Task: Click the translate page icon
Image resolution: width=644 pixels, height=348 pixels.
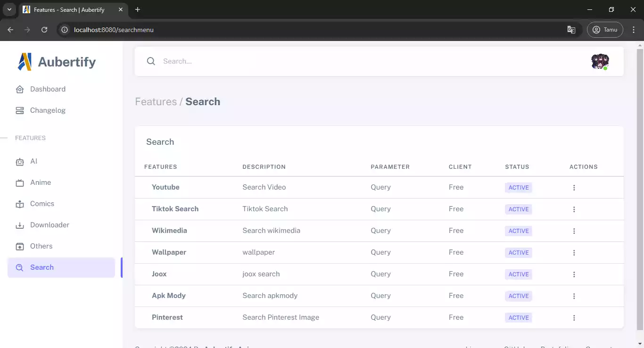Action: [571, 30]
